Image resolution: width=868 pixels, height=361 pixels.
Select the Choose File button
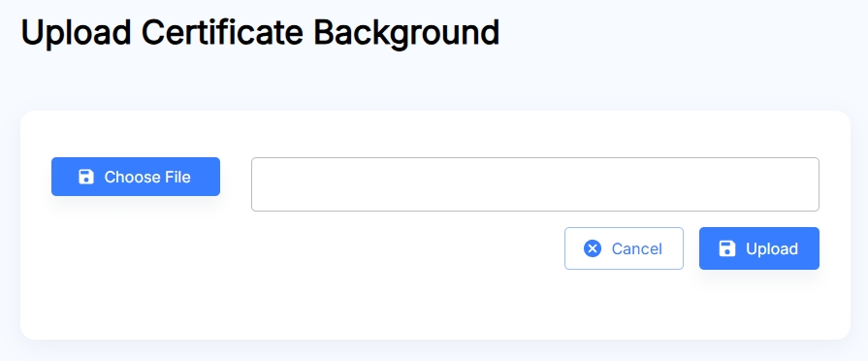[136, 177]
